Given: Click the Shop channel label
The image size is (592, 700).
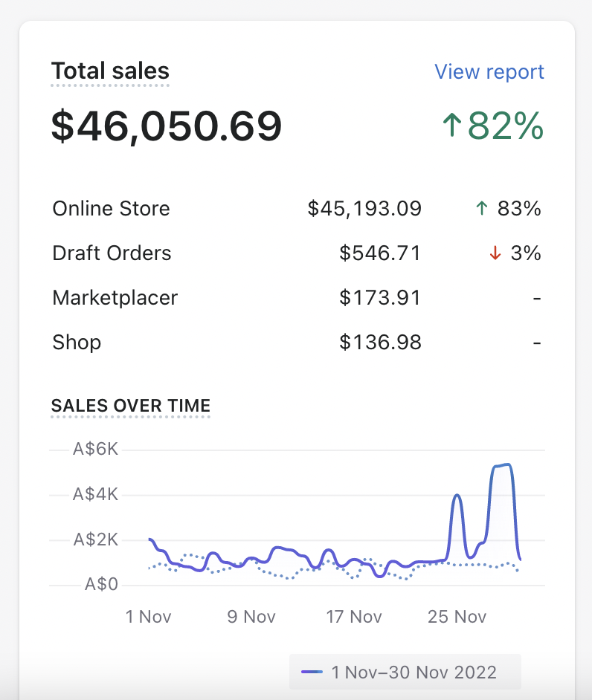Looking at the screenshot, I should click(x=77, y=343).
